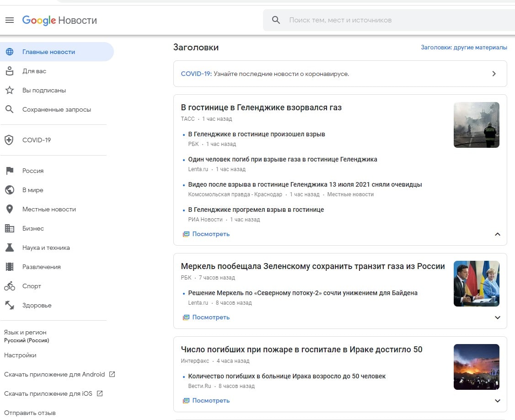Viewport: 515px width, 420px height.
Task: Open the hamburger main menu icon
Action: 10,20
